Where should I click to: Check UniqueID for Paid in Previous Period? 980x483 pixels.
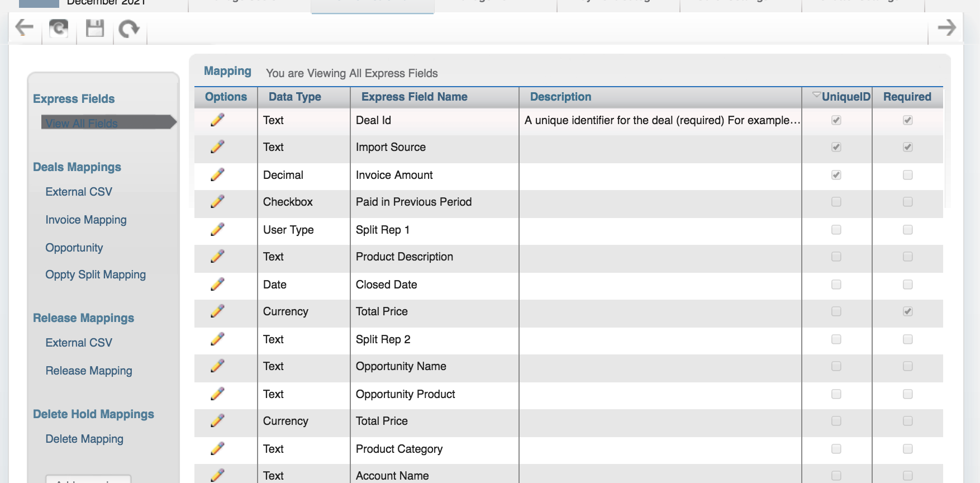pyautogui.click(x=836, y=202)
